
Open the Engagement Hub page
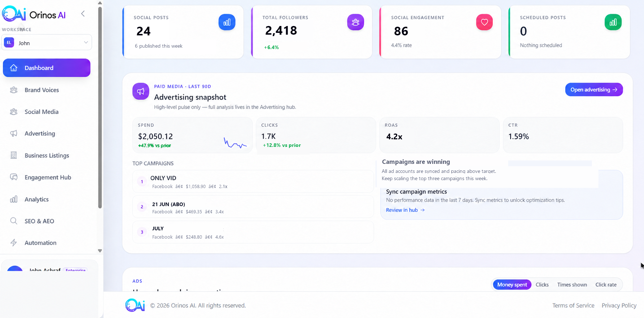47,177
